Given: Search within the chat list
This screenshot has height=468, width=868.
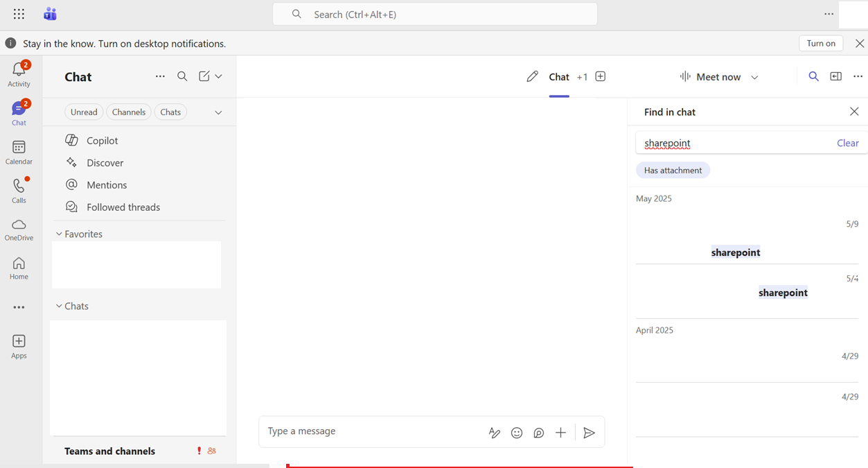Looking at the screenshot, I should [182, 76].
